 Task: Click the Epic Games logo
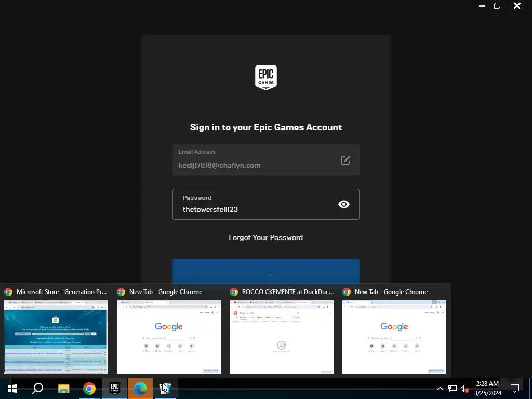[265, 78]
